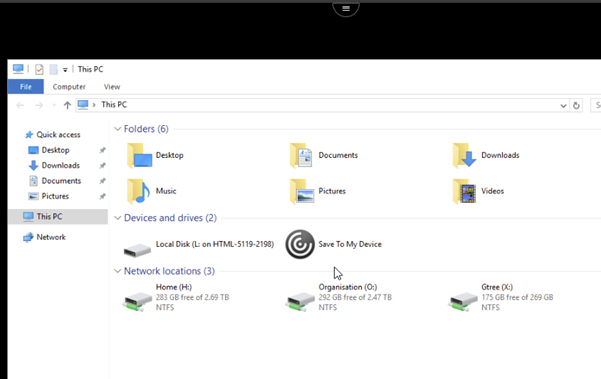Select the Home (H:) network drive icon

tap(137, 302)
